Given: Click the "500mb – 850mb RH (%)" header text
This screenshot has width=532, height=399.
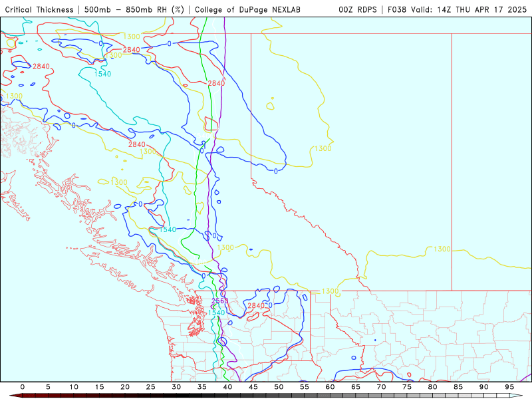Looking at the screenshot, I should (134, 9).
